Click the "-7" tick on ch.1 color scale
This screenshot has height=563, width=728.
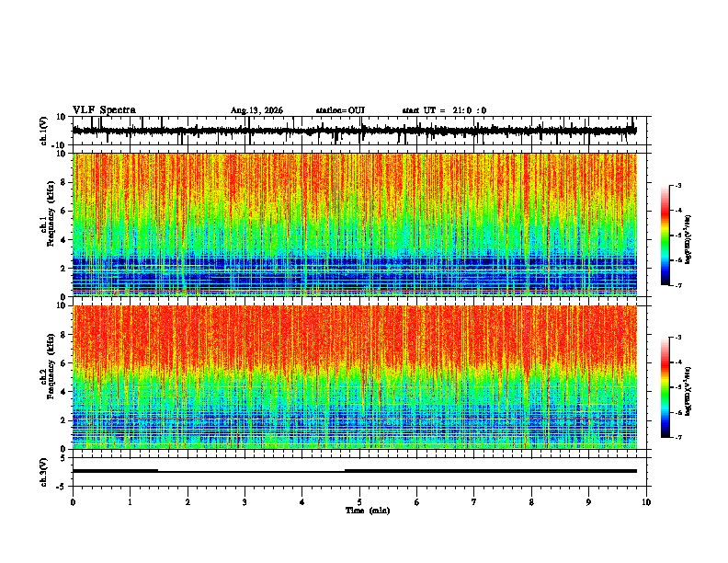click(678, 285)
